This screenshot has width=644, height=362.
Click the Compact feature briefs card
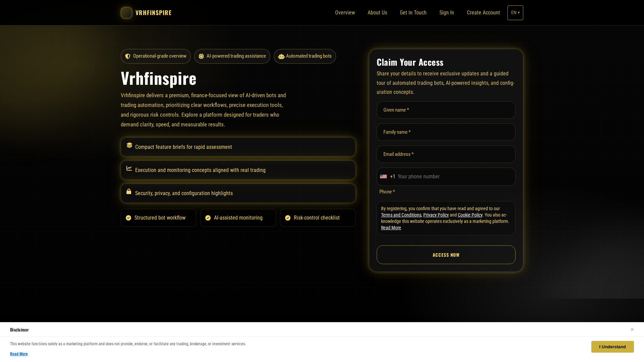[x=238, y=147]
